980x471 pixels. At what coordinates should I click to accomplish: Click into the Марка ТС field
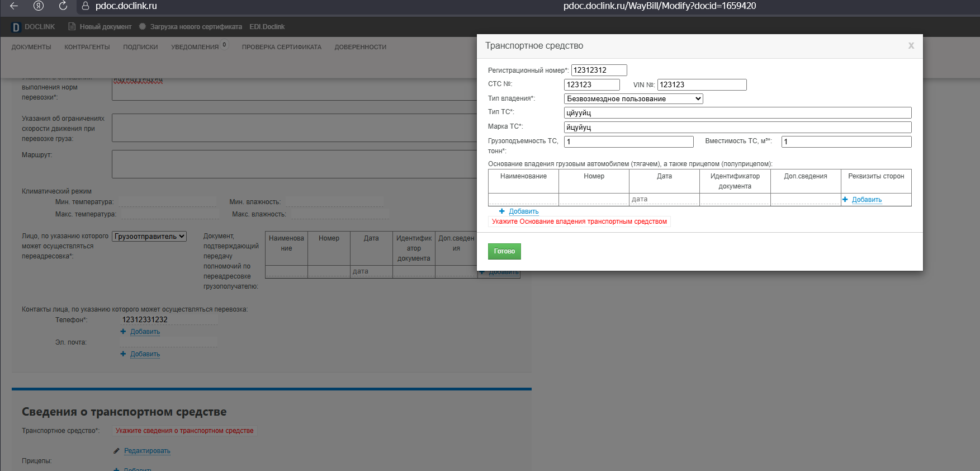[x=738, y=127]
